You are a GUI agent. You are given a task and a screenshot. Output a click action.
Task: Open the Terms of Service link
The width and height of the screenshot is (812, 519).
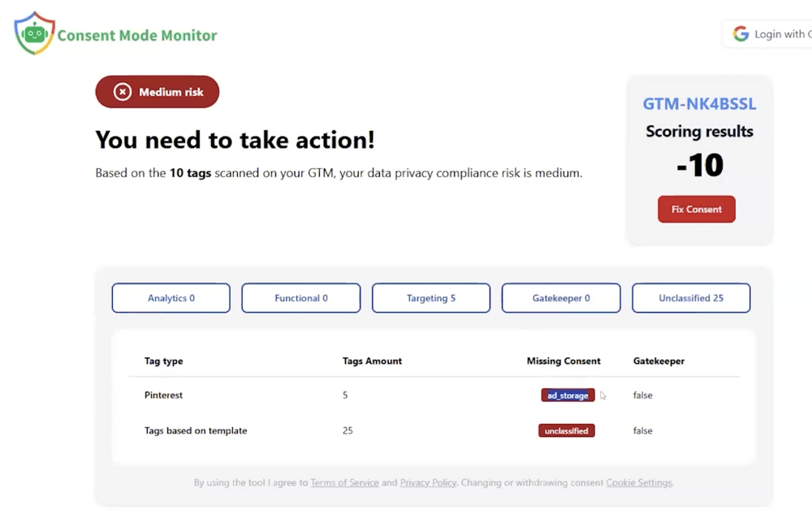point(344,482)
